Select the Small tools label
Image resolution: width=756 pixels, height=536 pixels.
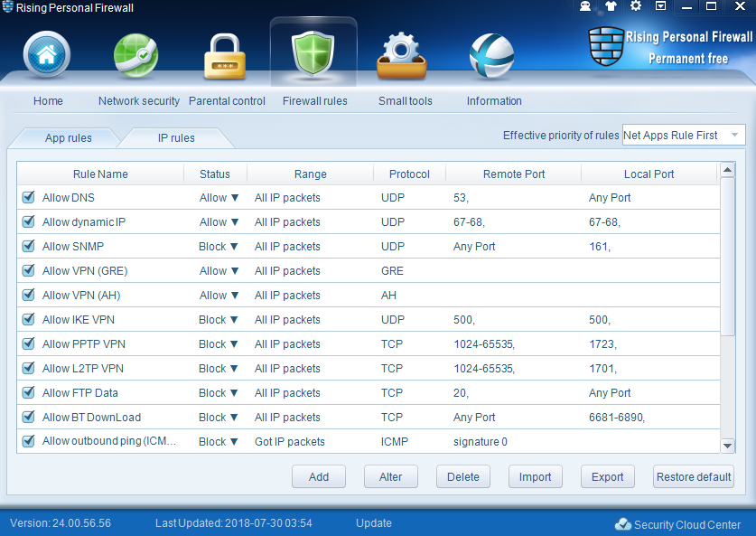tap(405, 101)
